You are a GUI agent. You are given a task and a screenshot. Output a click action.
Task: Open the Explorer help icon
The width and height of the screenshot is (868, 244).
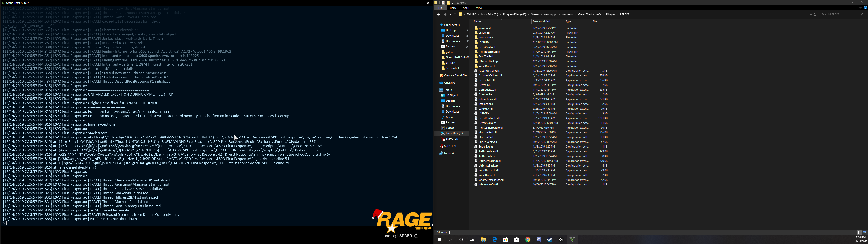tap(865, 8)
